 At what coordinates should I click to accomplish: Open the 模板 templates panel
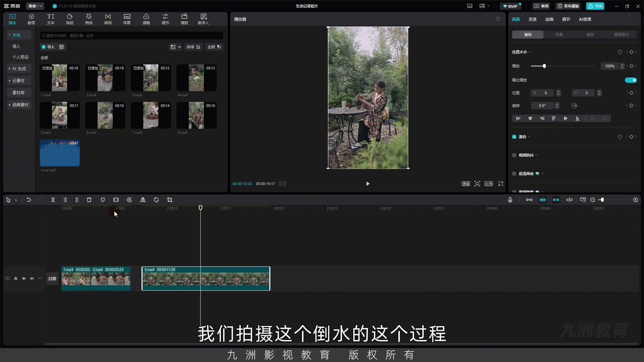[x=184, y=19]
